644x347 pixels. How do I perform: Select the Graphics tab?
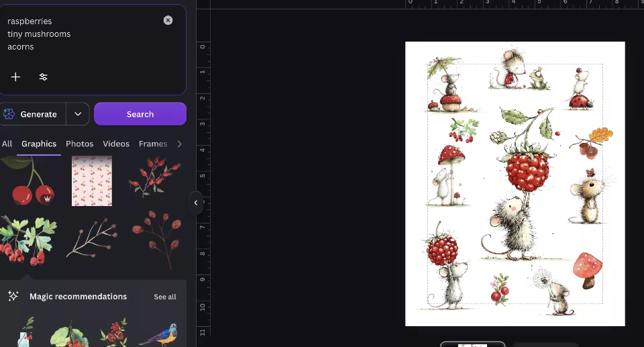click(39, 144)
